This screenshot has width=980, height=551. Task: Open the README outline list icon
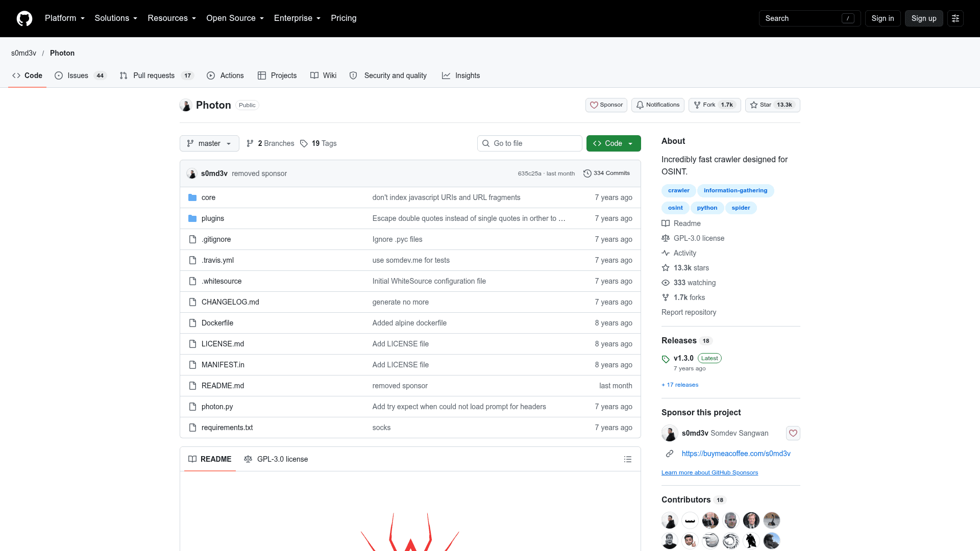[628, 459]
